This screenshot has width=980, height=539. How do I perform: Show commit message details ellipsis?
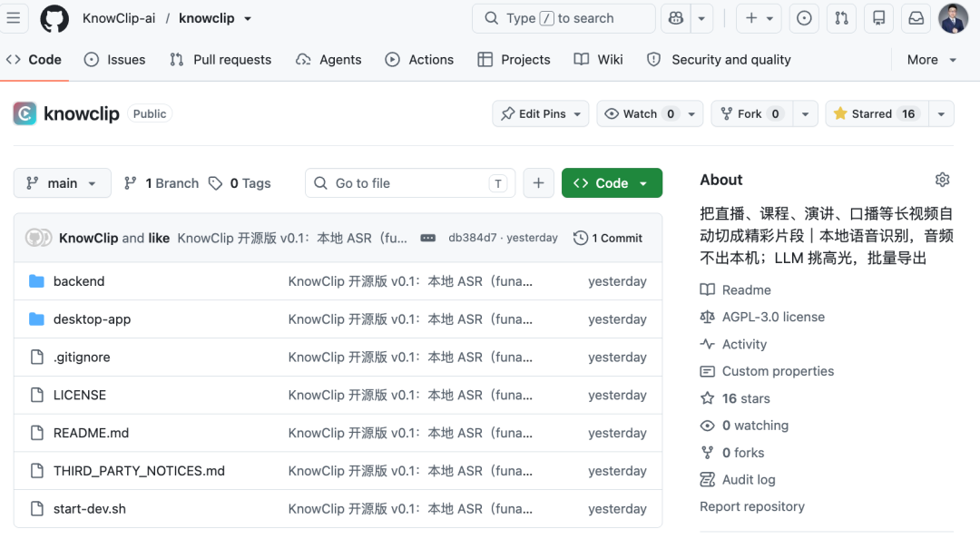pyautogui.click(x=427, y=239)
